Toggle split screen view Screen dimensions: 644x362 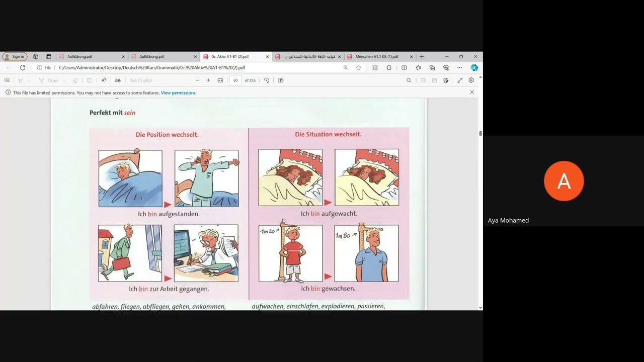pyautogui.click(x=404, y=67)
